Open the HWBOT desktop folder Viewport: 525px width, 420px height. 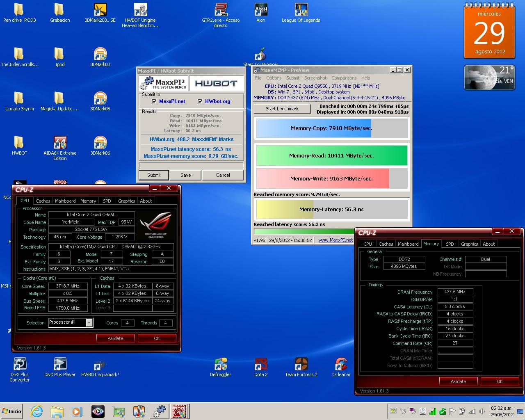coord(19,146)
